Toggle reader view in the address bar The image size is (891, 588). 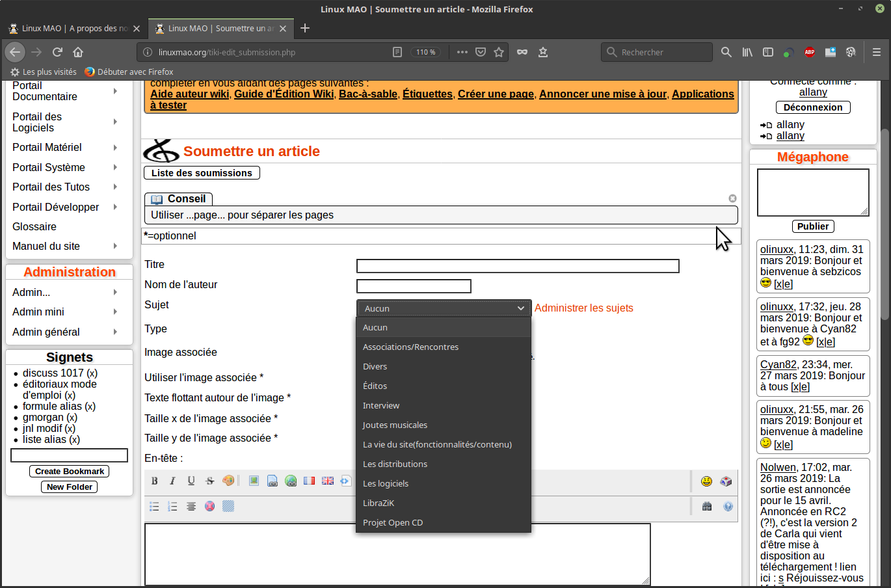397,52
